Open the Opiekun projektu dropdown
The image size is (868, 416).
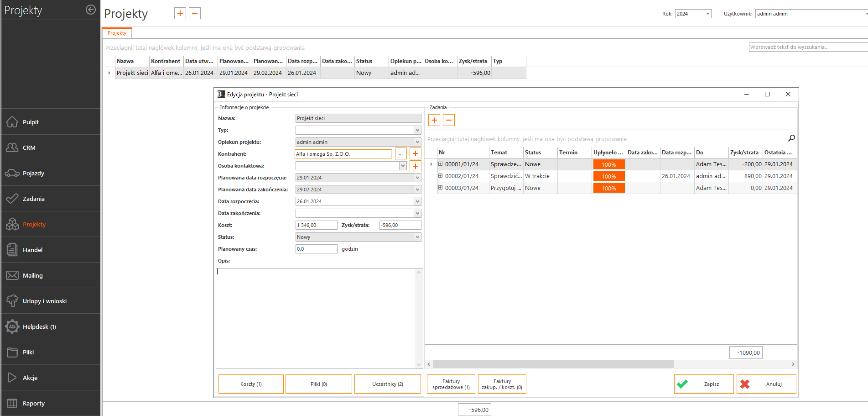[417, 142]
